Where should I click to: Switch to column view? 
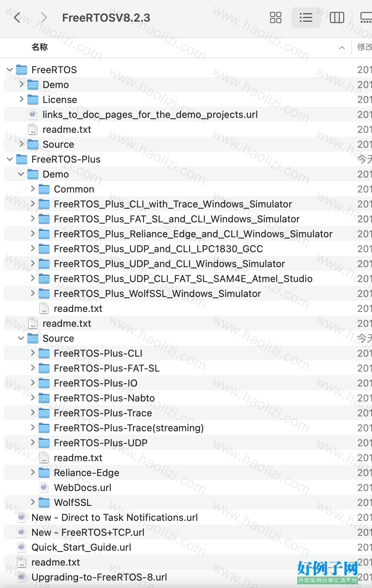(x=337, y=18)
